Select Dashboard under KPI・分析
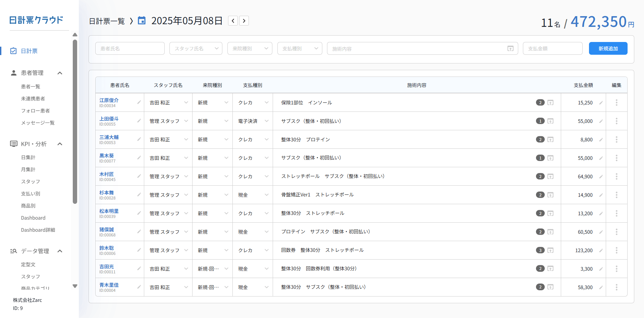The image size is (644, 318). pyautogui.click(x=33, y=218)
